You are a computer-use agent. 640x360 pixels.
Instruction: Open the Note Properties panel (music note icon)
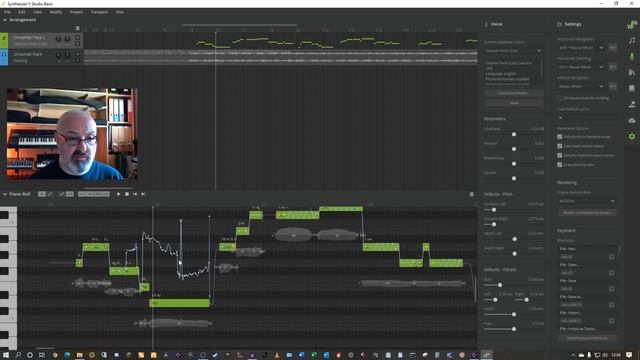pos(632,40)
